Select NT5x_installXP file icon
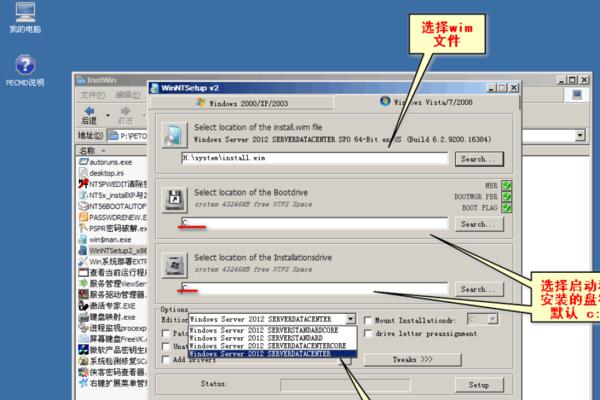 click(83, 195)
